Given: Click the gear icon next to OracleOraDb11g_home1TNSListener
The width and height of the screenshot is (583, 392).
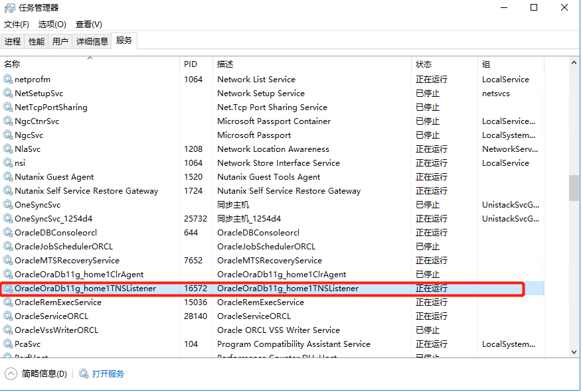Looking at the screenshot, I should point(8,289).
